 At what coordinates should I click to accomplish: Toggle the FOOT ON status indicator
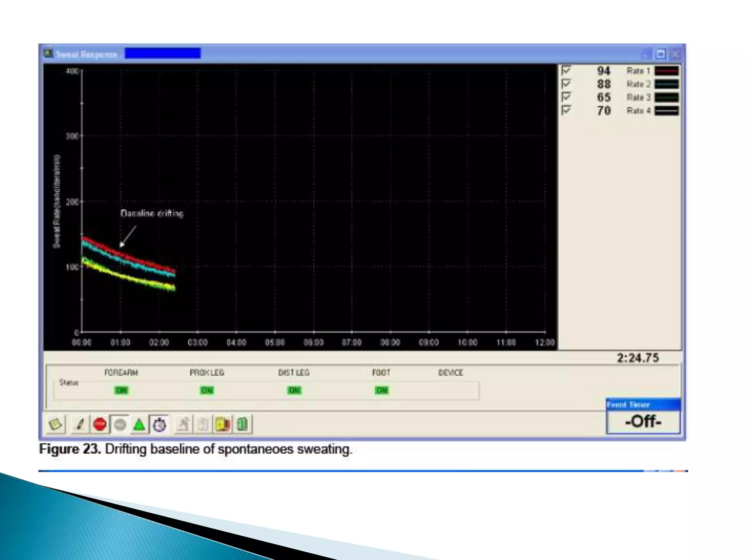click(x=382, y=390)
